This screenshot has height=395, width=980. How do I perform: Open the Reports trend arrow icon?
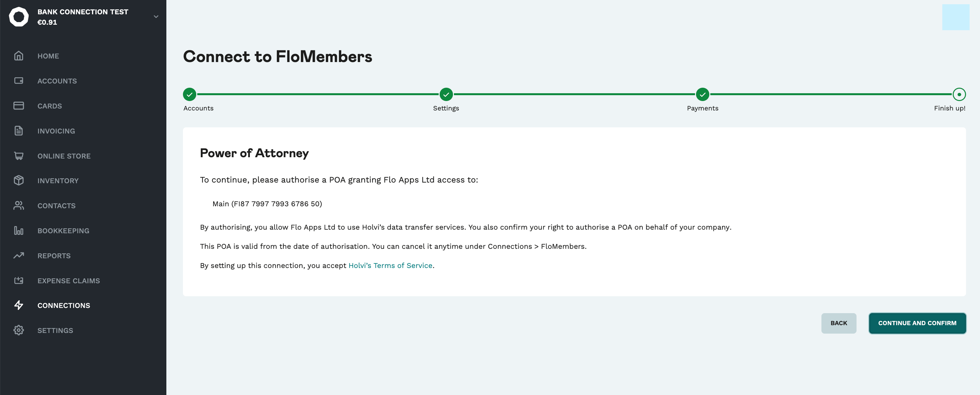(x=19, y=255)
